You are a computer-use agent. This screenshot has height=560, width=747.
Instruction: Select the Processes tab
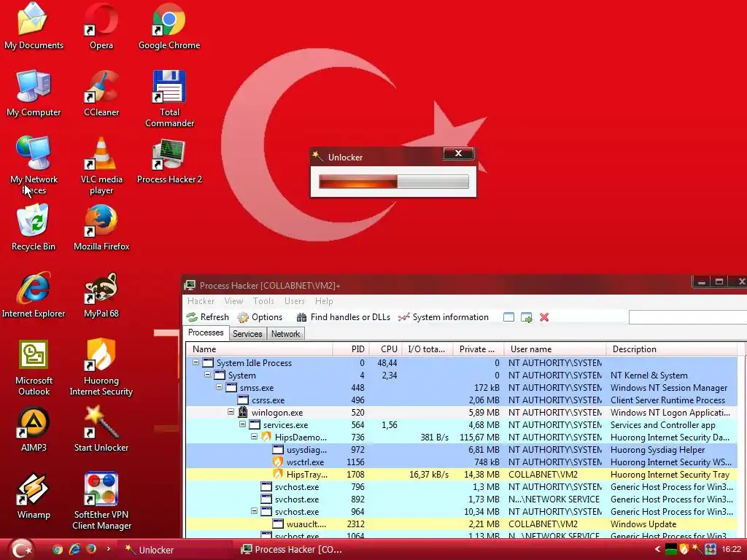(206, 332)
